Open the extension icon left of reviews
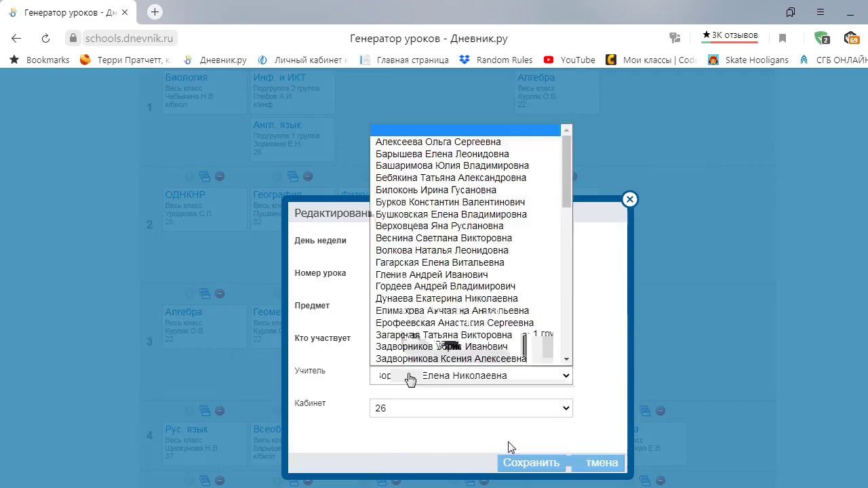 tap(675, 38)
